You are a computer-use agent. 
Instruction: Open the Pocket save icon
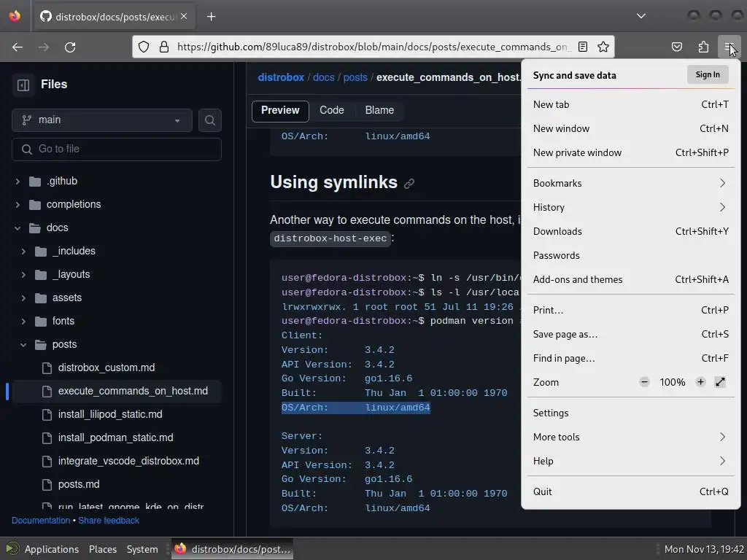point(676,47)
